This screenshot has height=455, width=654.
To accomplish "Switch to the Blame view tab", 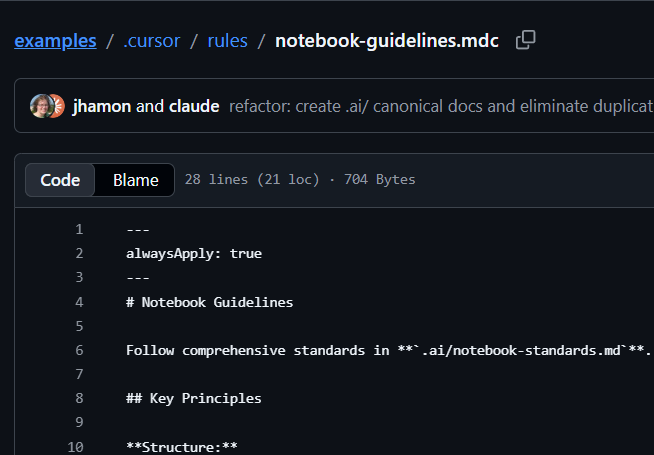I will (135, 180).
